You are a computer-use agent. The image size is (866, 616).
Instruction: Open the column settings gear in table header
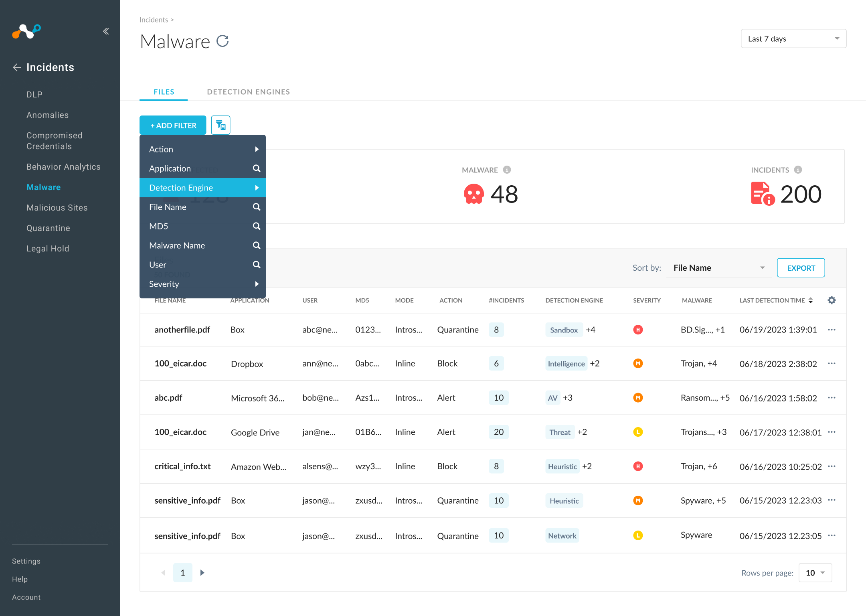click(832, 300)
